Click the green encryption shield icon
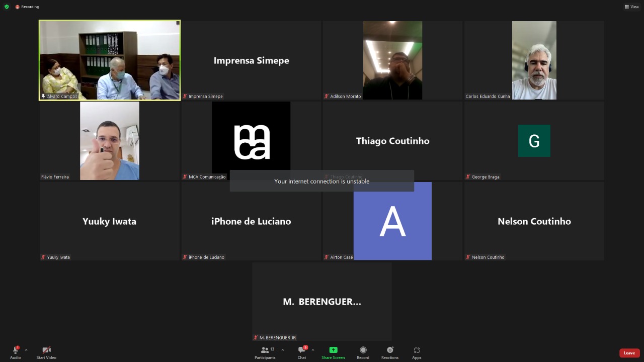 coord(7,7)
